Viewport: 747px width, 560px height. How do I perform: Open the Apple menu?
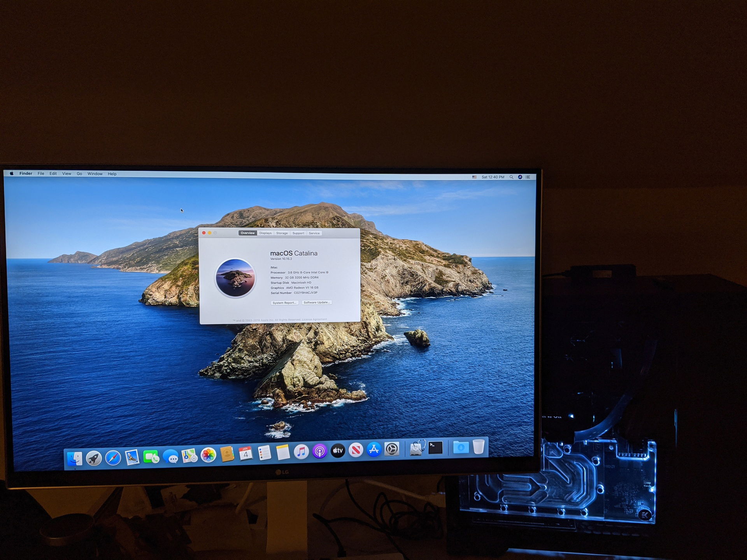tap(12, 174)
